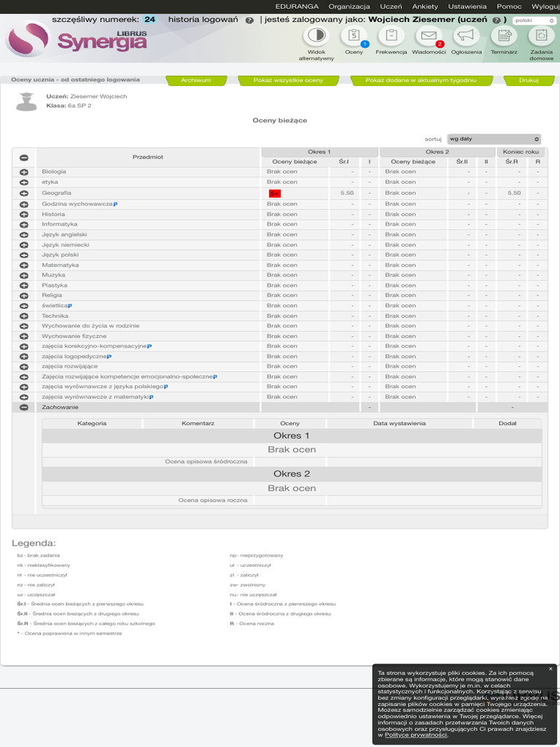The image size is (560, 747).
Task: Switch to Widok alternatywny contrast view
Action: tap(316, 37)
